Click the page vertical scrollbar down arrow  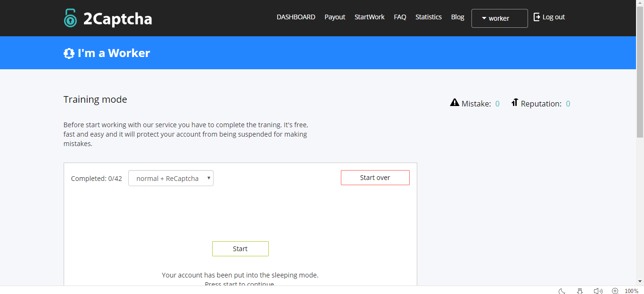coord(640,281)
